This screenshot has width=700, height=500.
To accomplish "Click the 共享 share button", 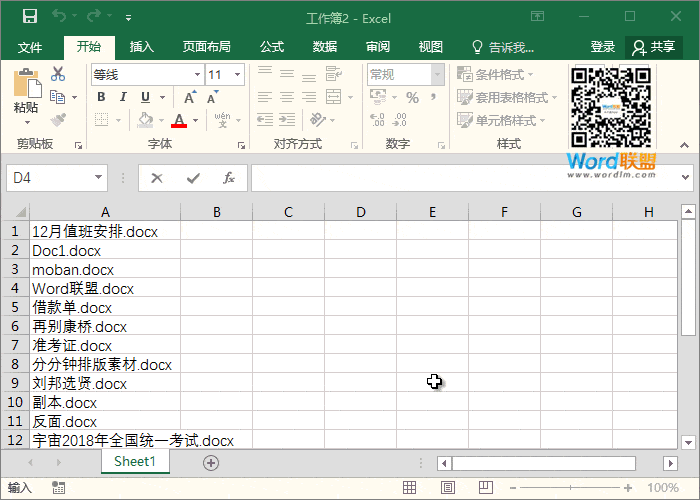I will coord(654,47).
